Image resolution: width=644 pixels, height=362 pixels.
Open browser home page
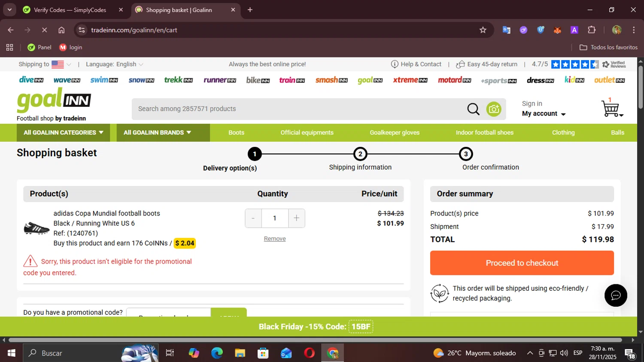[x=61, y=30]
